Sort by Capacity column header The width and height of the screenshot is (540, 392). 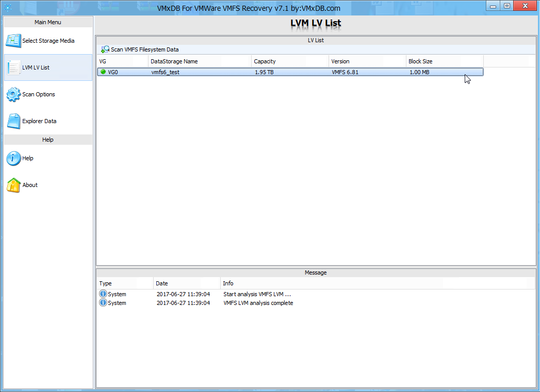coord(290,61)
